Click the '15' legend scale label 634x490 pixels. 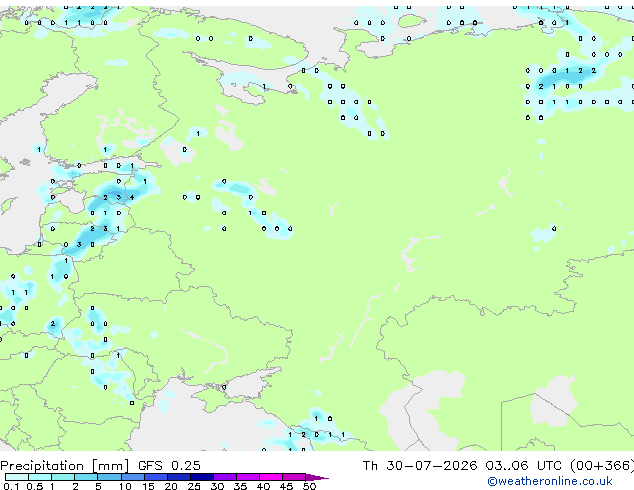148,486
